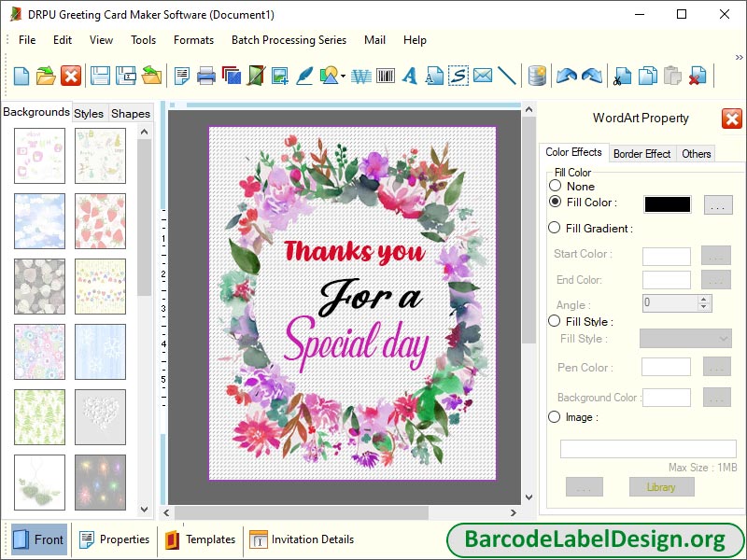Select the Barcode tool
The height and width of the screenshot is (560, 747).
(386, 77)
